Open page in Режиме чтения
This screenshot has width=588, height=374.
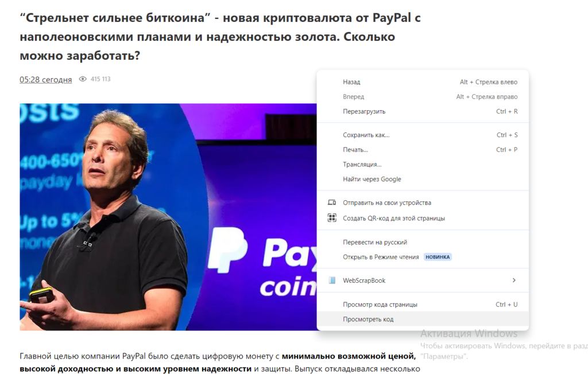point(423,257)
